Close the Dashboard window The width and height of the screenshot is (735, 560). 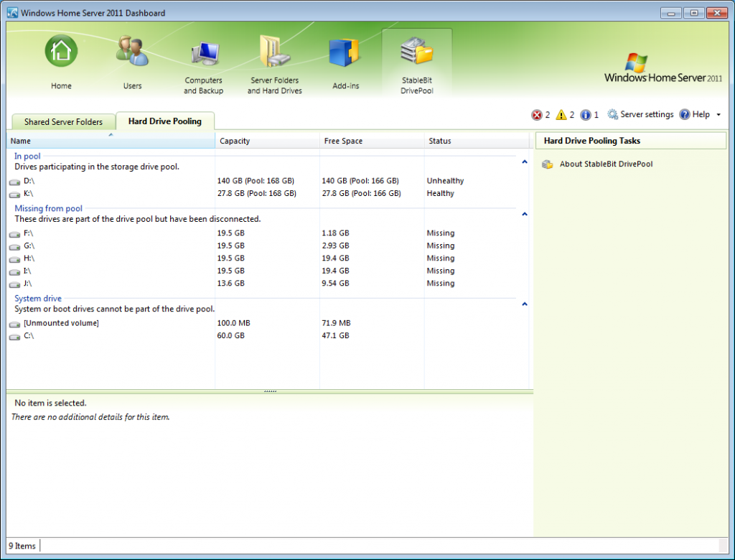(717, 13)
